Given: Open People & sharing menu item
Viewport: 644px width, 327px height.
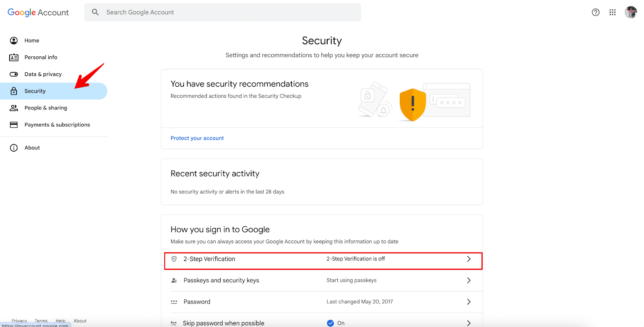Looking at the screenshot, I should (45, 108).
